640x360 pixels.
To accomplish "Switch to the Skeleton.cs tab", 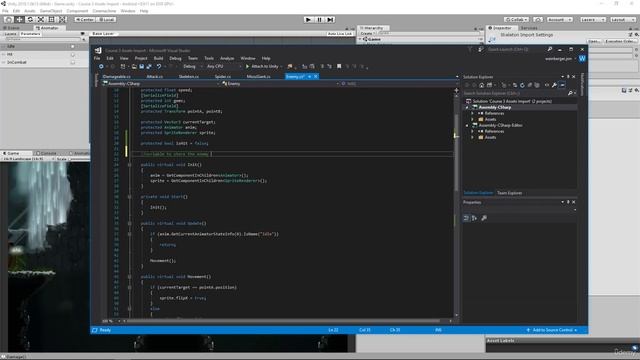I will [x=189, y=77].
